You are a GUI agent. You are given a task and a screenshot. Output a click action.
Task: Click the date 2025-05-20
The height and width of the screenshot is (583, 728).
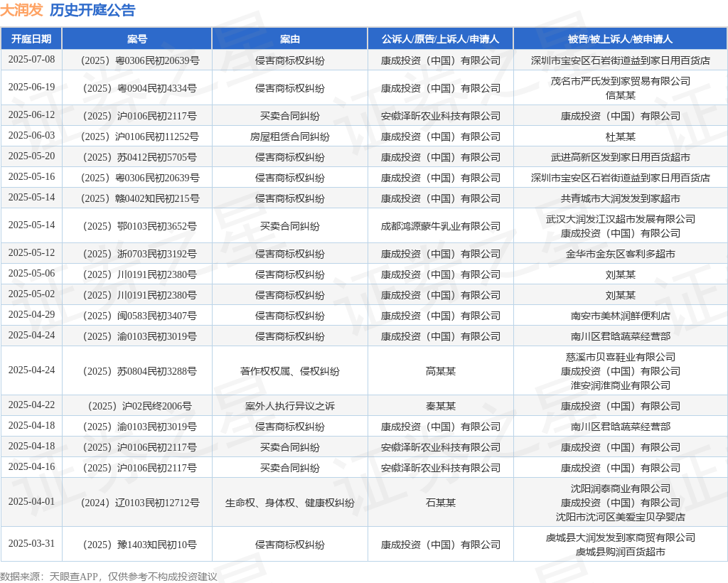[x=31, y=156]
